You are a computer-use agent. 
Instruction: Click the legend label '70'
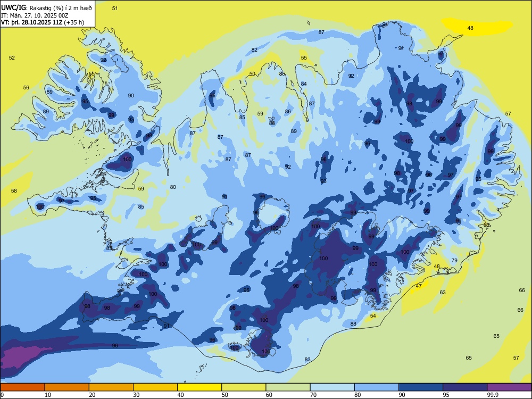313,395
